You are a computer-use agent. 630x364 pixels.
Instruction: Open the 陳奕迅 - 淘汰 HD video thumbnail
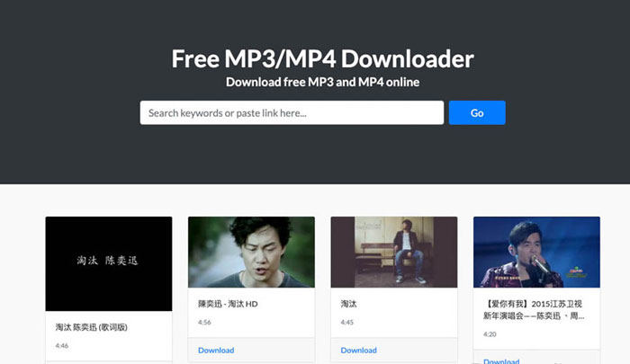[251, 252]
